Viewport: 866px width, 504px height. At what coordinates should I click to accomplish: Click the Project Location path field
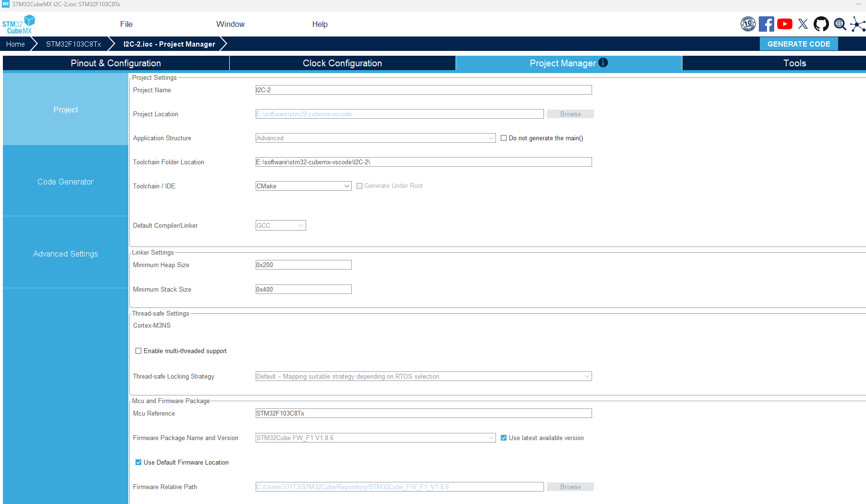pyautogui.click(x=399, y=114)
